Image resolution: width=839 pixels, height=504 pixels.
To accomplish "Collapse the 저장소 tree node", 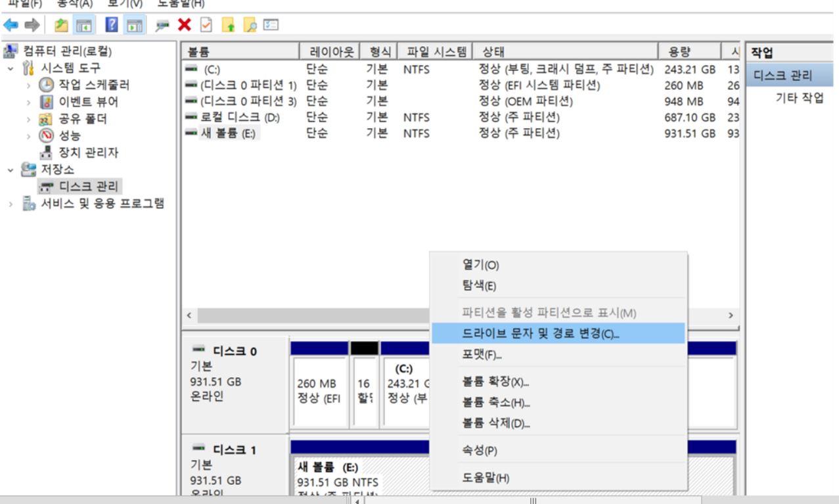I will coord(10,170).
